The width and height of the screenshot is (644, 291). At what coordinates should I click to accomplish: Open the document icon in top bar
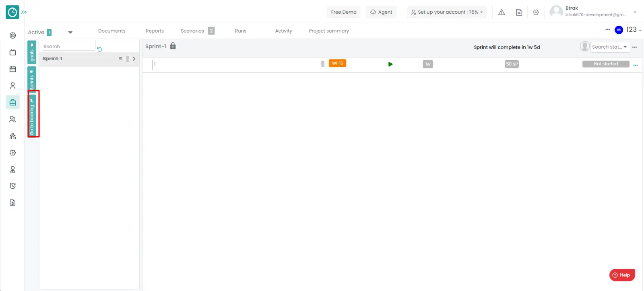(519, 12)
